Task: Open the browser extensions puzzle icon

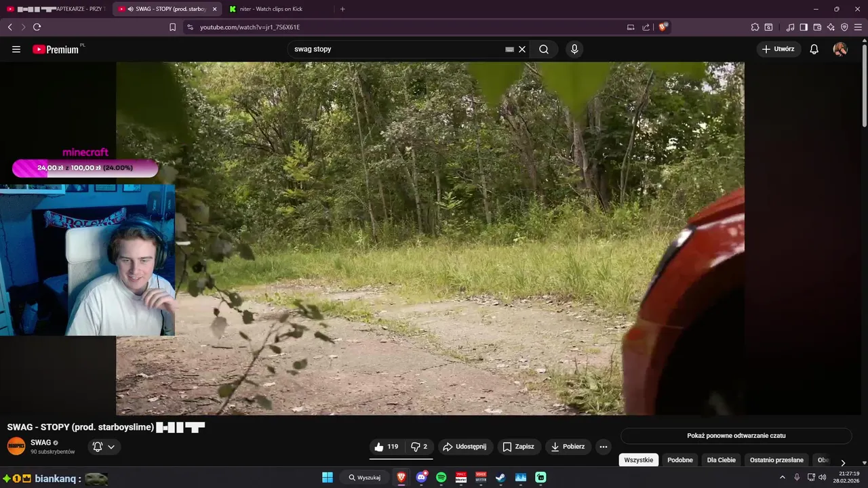Action: (755, 27)
